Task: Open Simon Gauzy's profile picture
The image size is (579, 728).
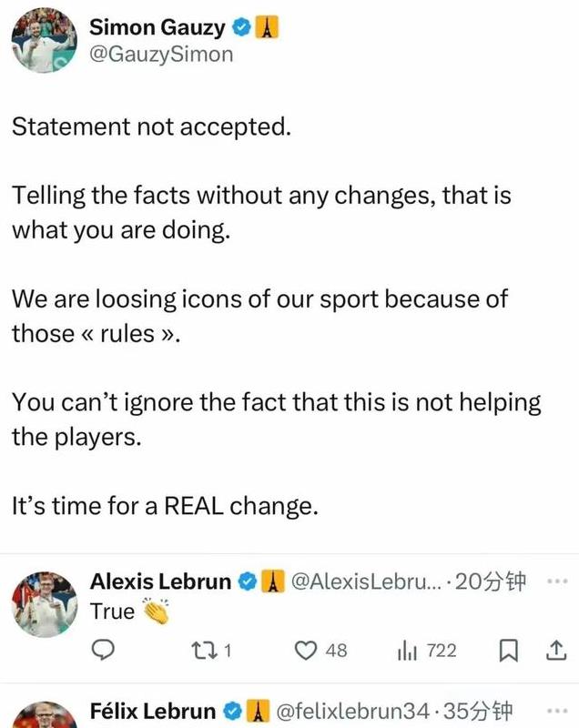Action: coord(44,42)
